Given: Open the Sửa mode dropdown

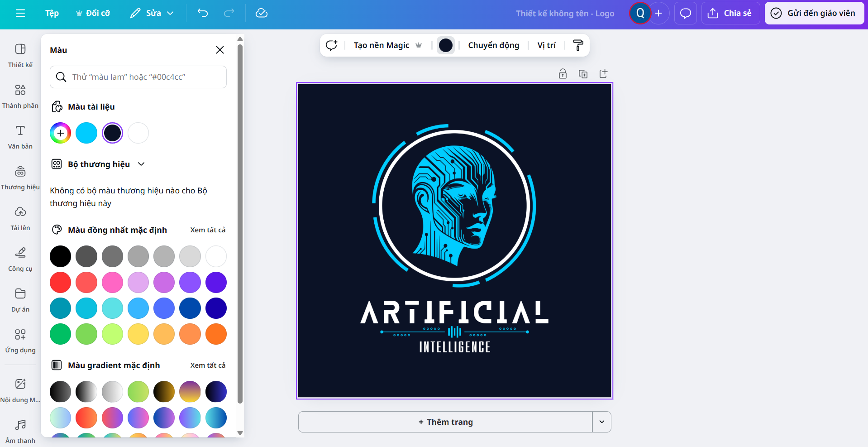Looking at the screenshot, I should click(152, 13).
